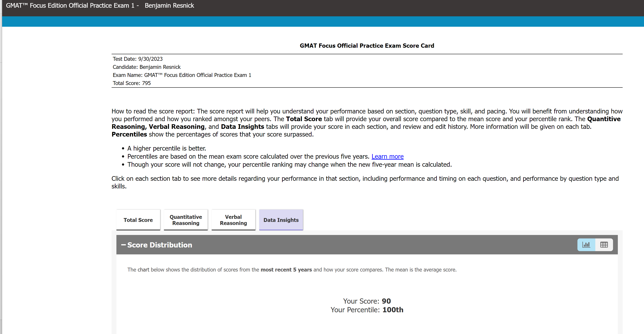Click the header title with Benjamin Resnick
Image resolution: width=644 pixels, height=334 pixels.
(x=100, y=6)
